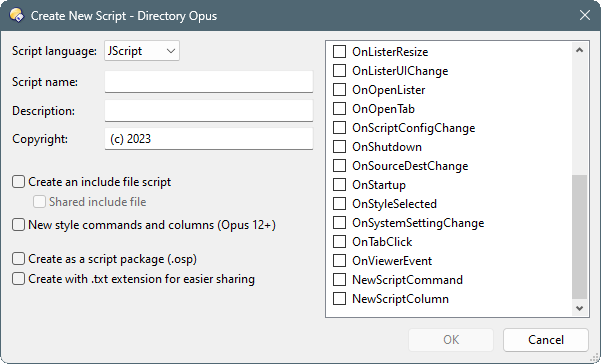
Task: Click the Description input field
Action: pyautogui.click(x=209, y=111)
